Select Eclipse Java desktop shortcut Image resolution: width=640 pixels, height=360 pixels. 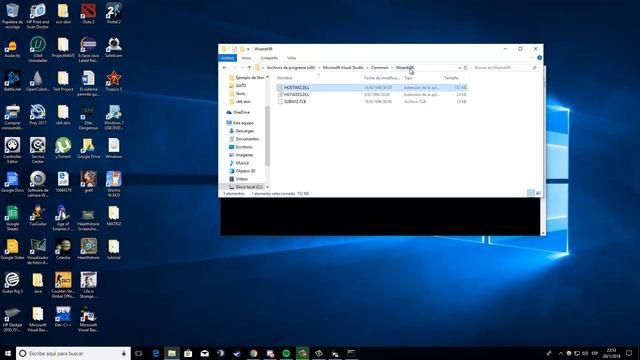click(x=88, y=49)
